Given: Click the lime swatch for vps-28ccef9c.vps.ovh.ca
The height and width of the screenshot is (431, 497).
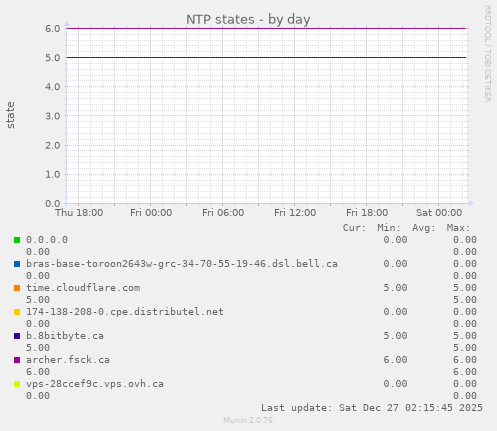Looking at the screenshot, I should (17, 384).
